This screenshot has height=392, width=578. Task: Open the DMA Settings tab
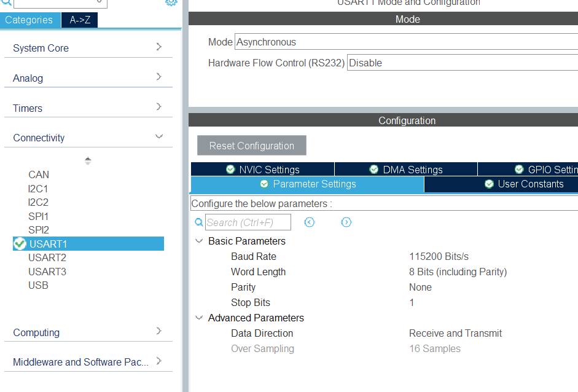(406, 170)
